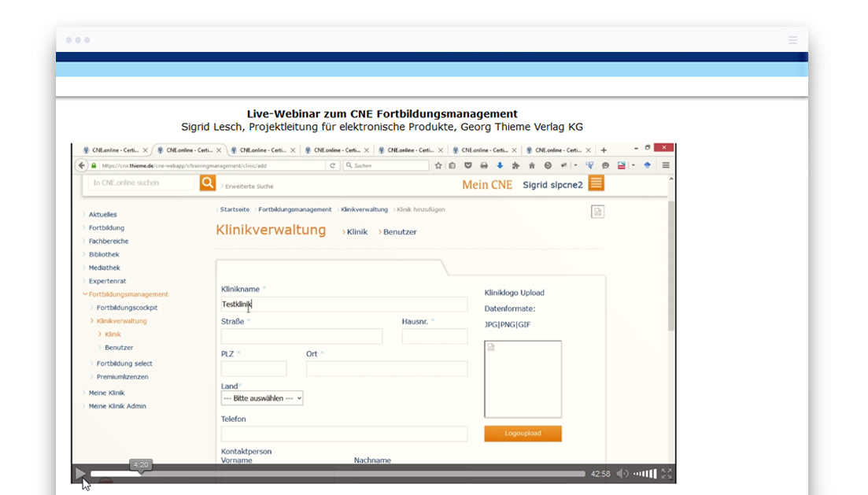This screenshot has width=868, height=495.
Task: Collapse the Fortbildungsmanagement tree section
Action: point(85,294)
